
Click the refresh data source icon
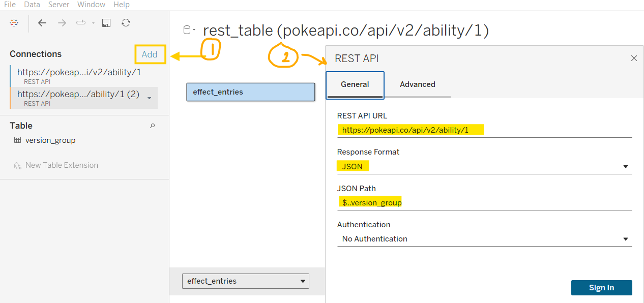tap(126, 23)
